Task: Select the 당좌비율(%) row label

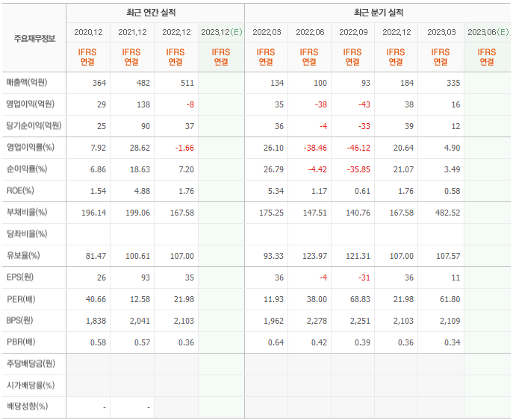Action: [27, 233]
